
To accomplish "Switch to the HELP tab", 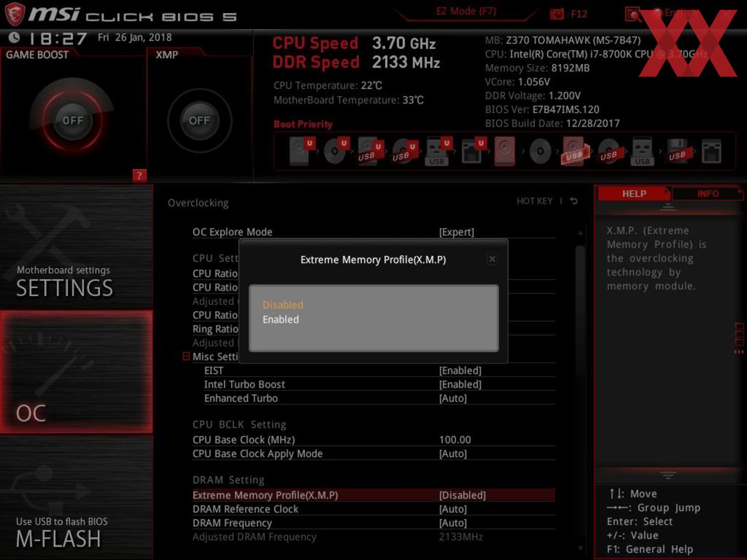I will (634, 194).
